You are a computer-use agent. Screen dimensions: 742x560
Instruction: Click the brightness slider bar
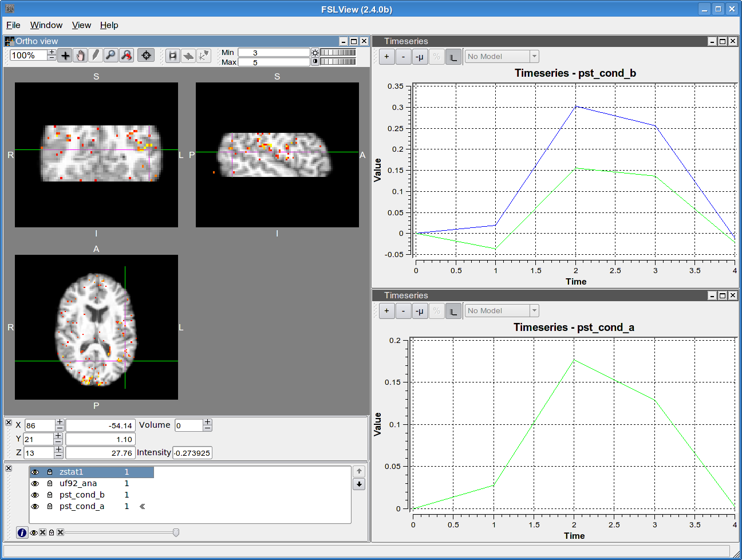(338, 53)
